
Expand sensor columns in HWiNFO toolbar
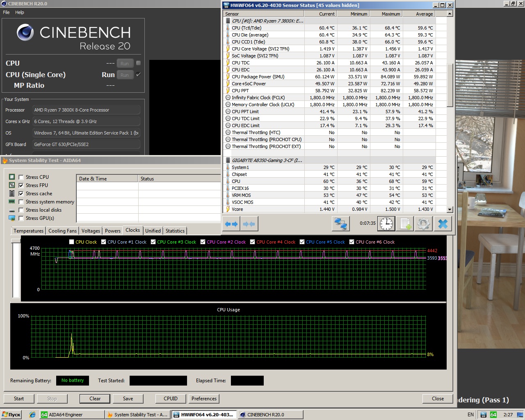tap(232, 224)
